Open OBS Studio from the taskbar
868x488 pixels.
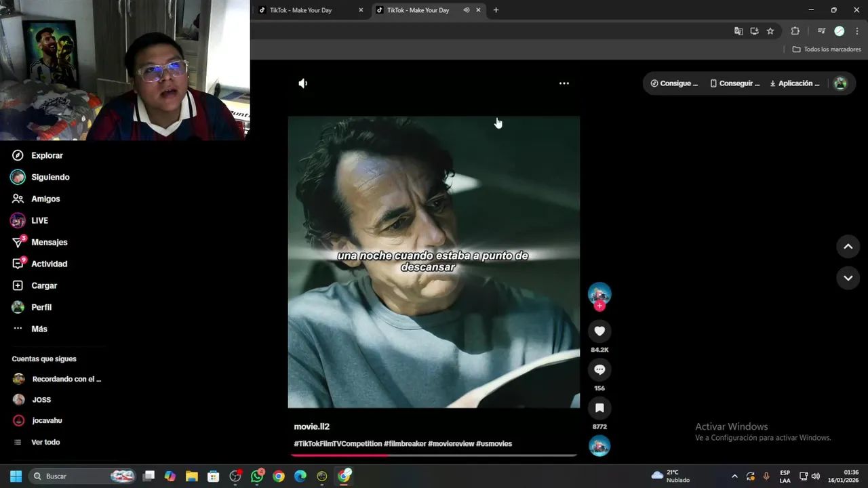pos(235,476)
